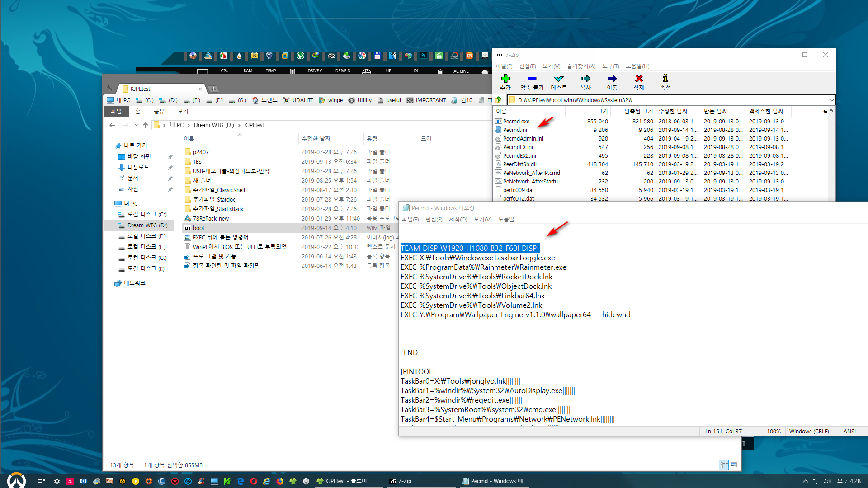Switch Explorer to large icons view
The height and width of the screenshot is (488, 868).
[x=734, y=465]
